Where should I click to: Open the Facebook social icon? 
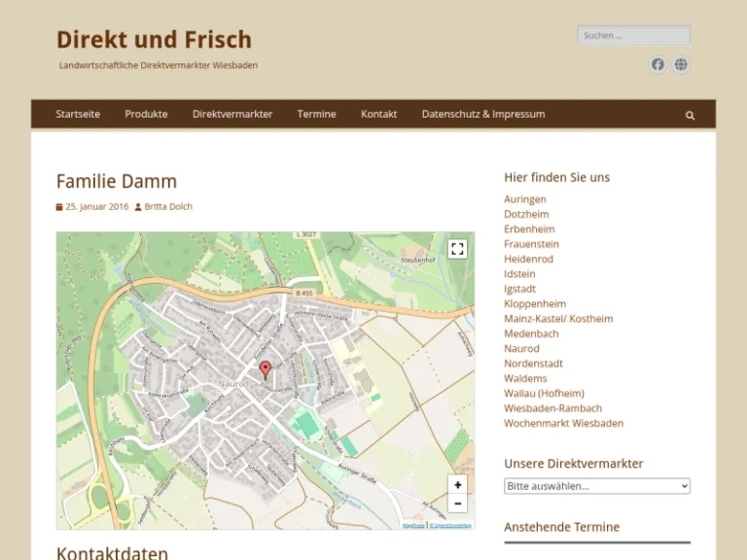click(658, 64)
